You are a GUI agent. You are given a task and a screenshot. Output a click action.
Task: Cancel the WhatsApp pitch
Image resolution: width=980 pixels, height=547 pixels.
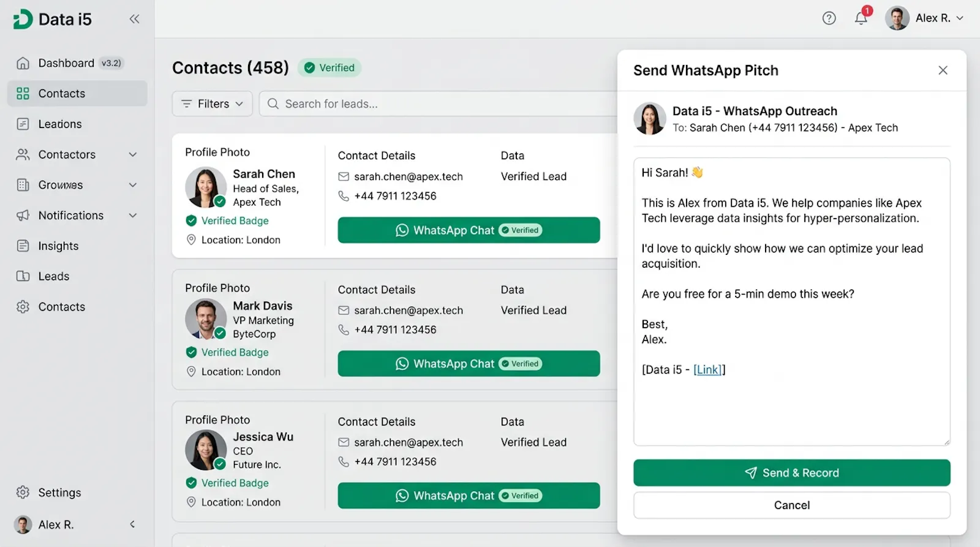point(791,505)
